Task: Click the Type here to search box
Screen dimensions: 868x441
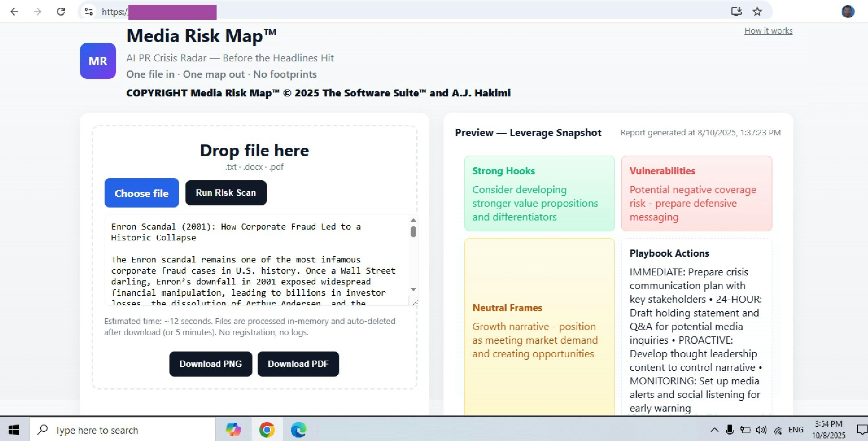Action: (x=122, y=430)
